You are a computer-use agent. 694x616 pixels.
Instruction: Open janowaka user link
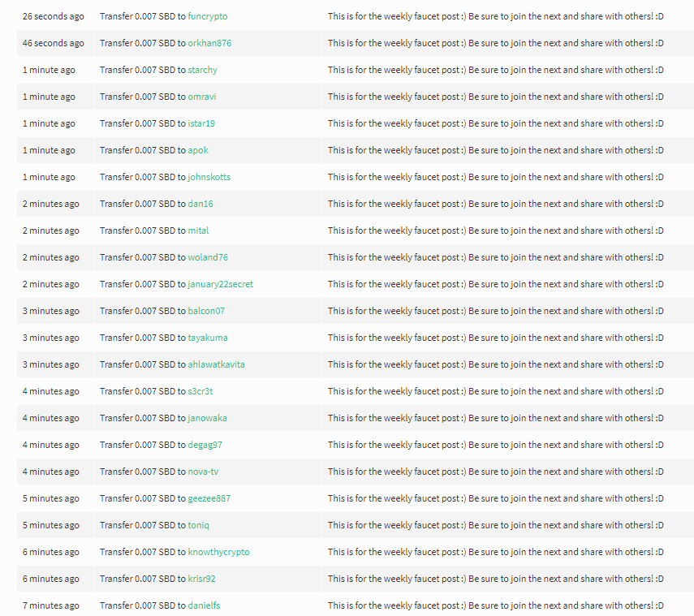coord(207,418)
